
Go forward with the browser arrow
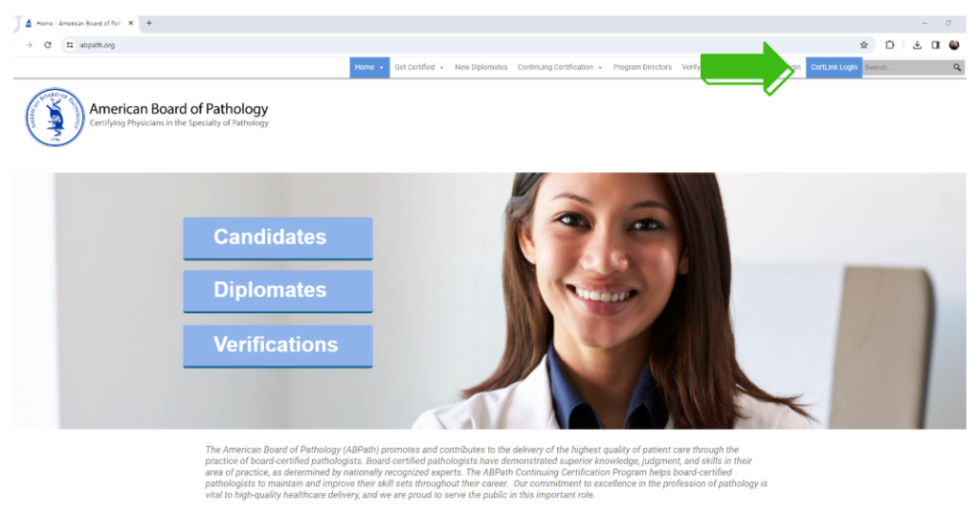(x=29, y=45)
